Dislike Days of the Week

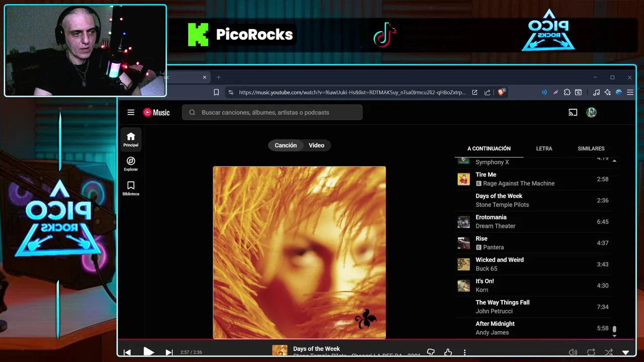click(x=431, y=352)
